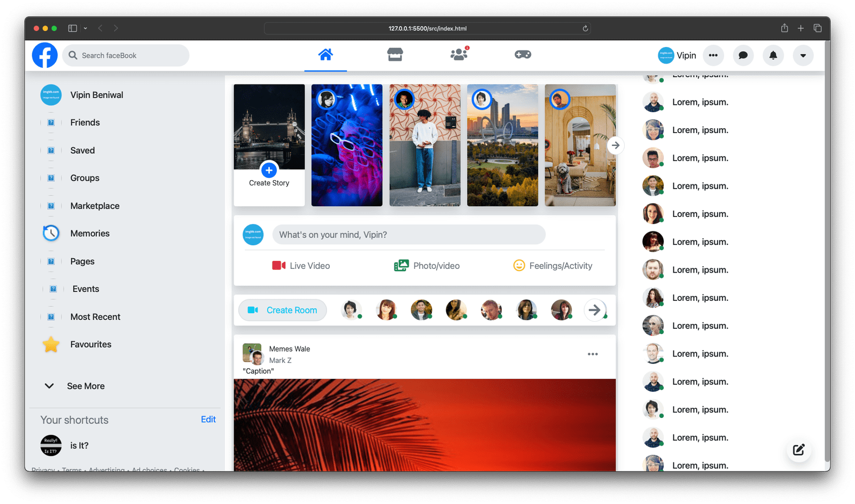Edit Your shortcuts

coord(208,419)
